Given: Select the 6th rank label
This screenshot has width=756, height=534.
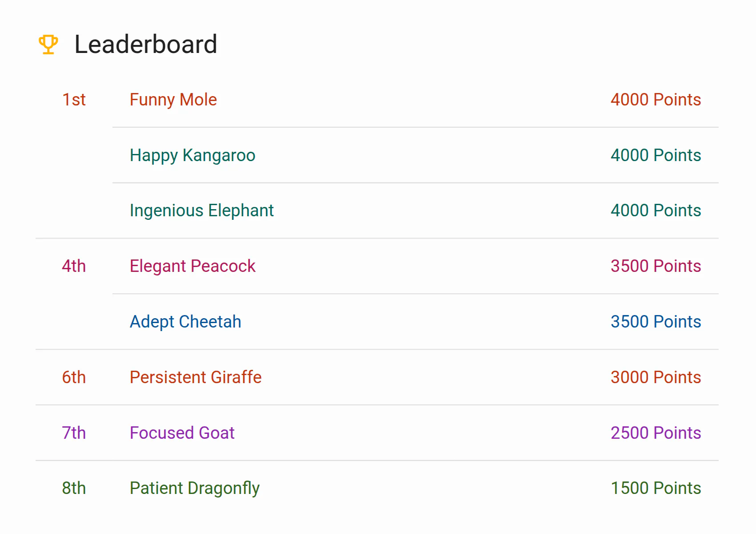Looking at the screenshot, I should [x=74, y=377].
